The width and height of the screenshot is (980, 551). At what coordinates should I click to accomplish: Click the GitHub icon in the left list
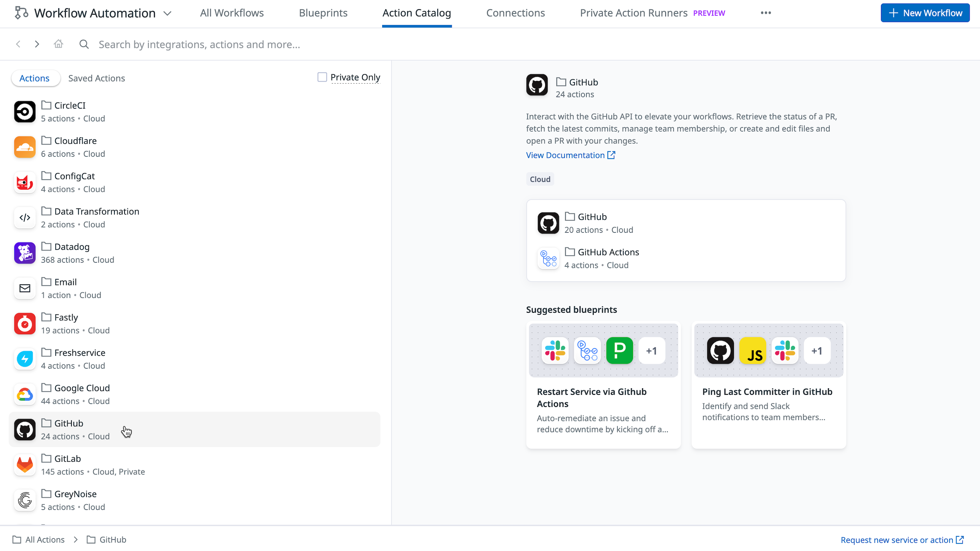pyautogui.click(x=25, y=429)
